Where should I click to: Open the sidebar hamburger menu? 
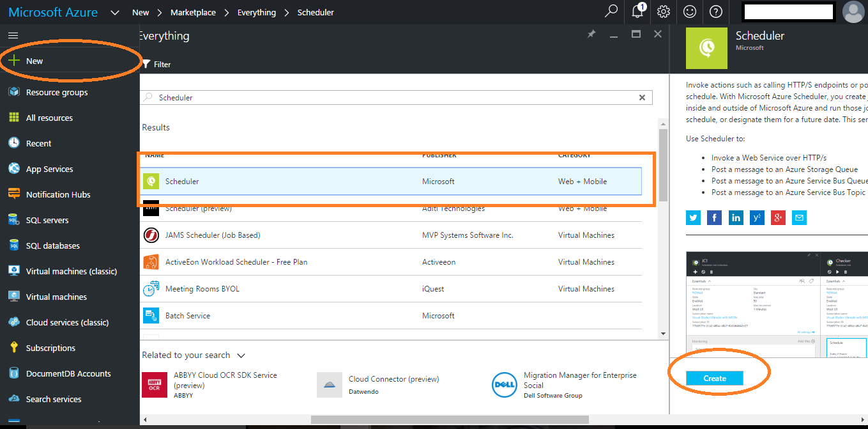point(13,35)
